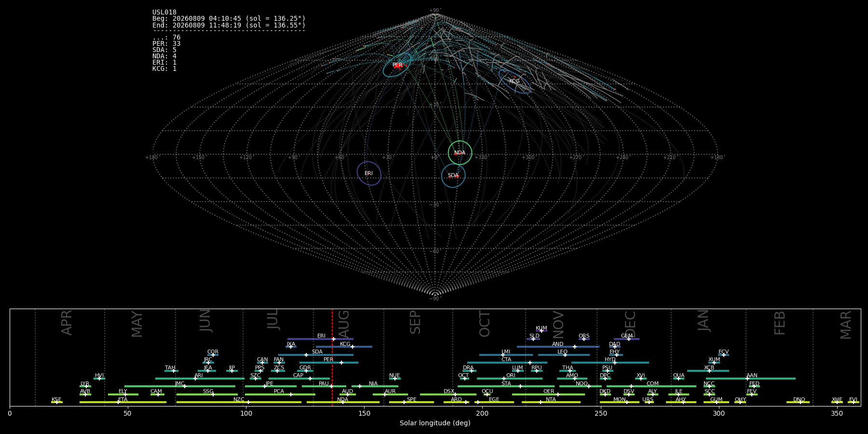The image size is (868, 434).
Task: Select the 'End: 20260809 11:48:19' line
Action: [x=229, y=25]
